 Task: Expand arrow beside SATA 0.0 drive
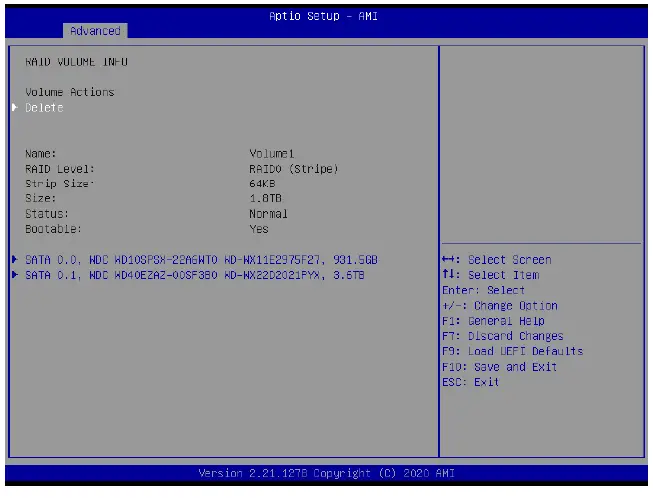coord(15,259)
